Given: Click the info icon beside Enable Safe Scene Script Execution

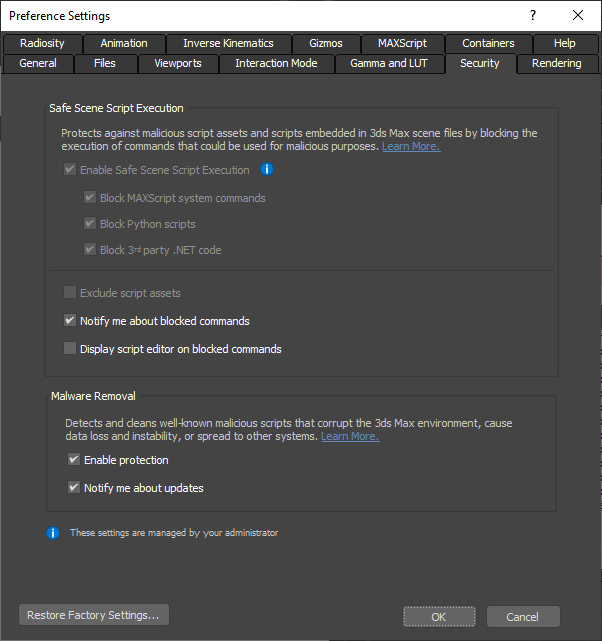Looking at the screenshot, I should 267,170.
